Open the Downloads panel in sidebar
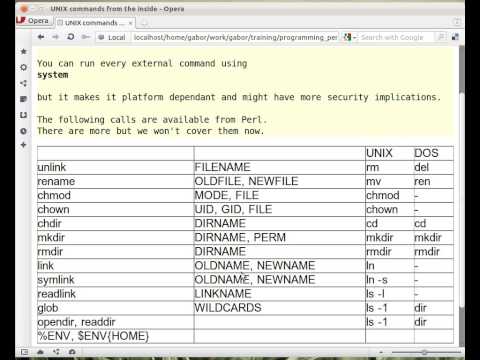 click(x=24, y=115)
